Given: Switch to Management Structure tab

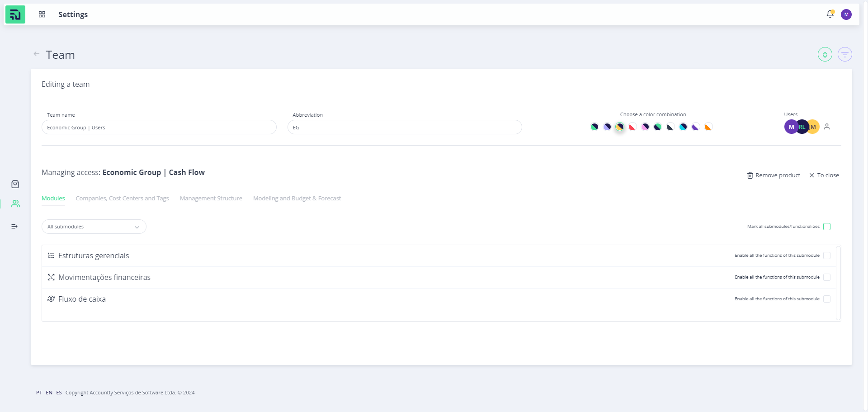Looking at the screenshot, I should pos(211,199).
